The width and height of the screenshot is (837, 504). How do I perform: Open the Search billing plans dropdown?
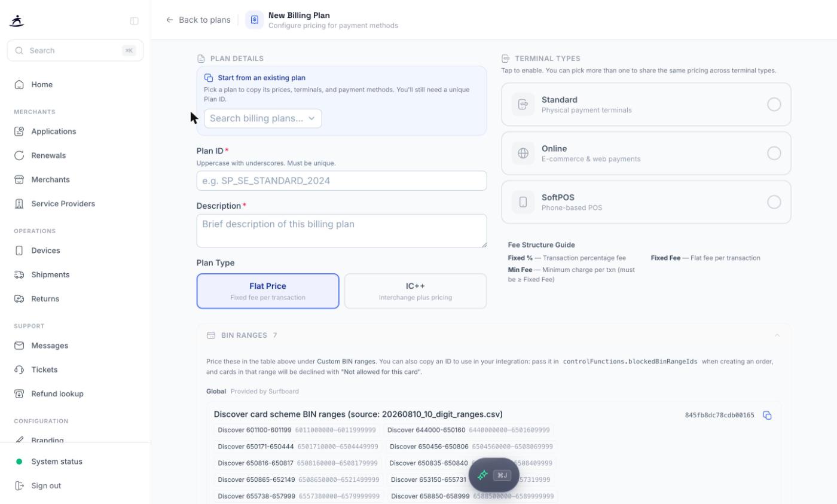tap(262, 118)
